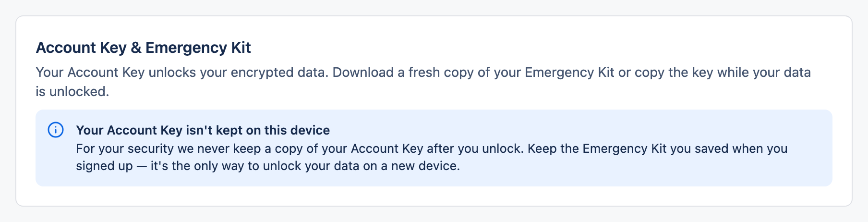The width and height of the screenshot is (868, 222).
Task: Select the "Account Key & Emergency Kit" heading
Action: point(144,48)
